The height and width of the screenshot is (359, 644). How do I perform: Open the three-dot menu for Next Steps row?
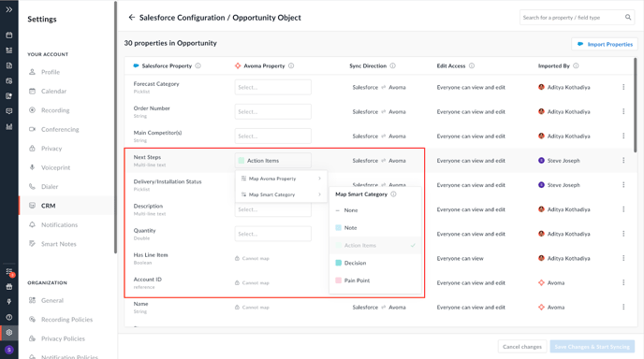[623, 161]
